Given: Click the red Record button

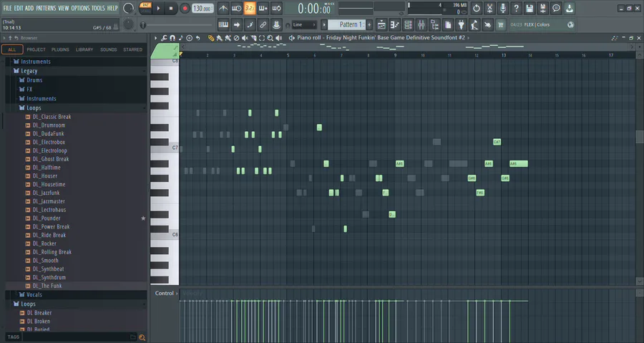Looking at the screenshot, I should pos(185,8).
